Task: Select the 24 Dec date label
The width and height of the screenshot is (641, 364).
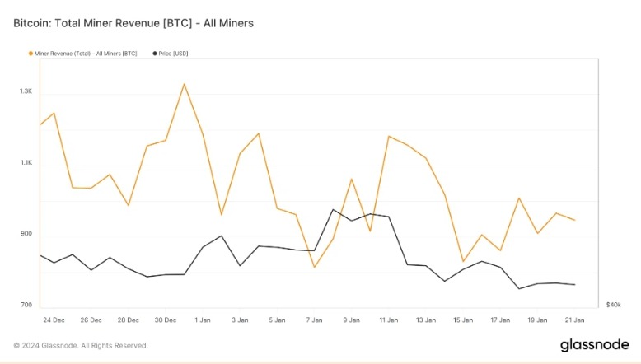Action: (54, 320)
